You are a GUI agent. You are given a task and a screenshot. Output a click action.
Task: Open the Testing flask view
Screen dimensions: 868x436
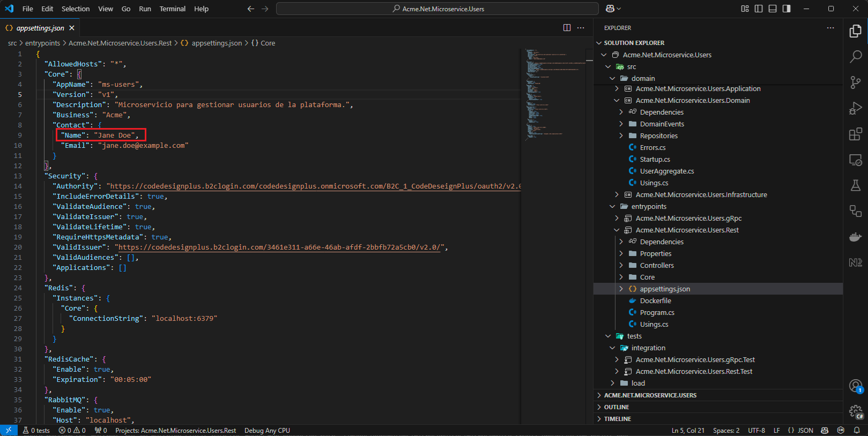[x=856, y=185]
